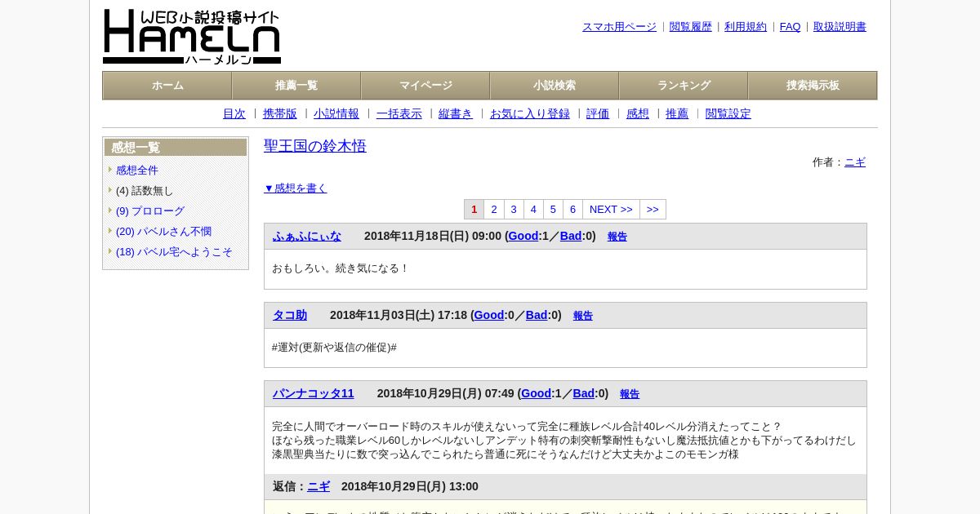Click sidebar text (4) 話数無し

145,191
